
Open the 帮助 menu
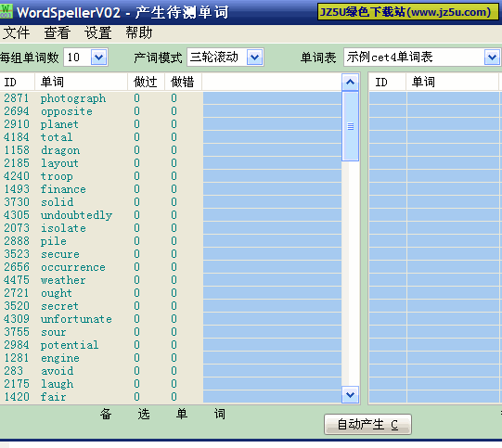pyautogui.click(x=138, y=32)
